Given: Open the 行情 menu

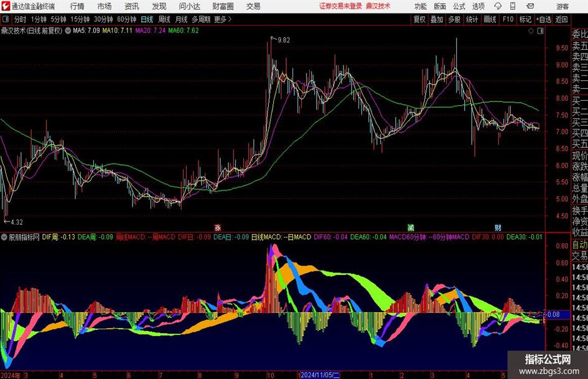Looking at the screenshot, I should (77, 6).
